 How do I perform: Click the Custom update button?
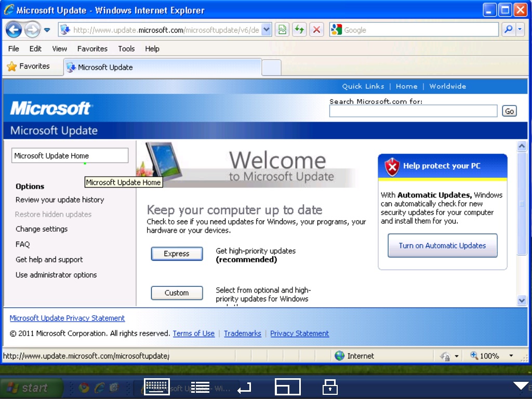point(177,293)
